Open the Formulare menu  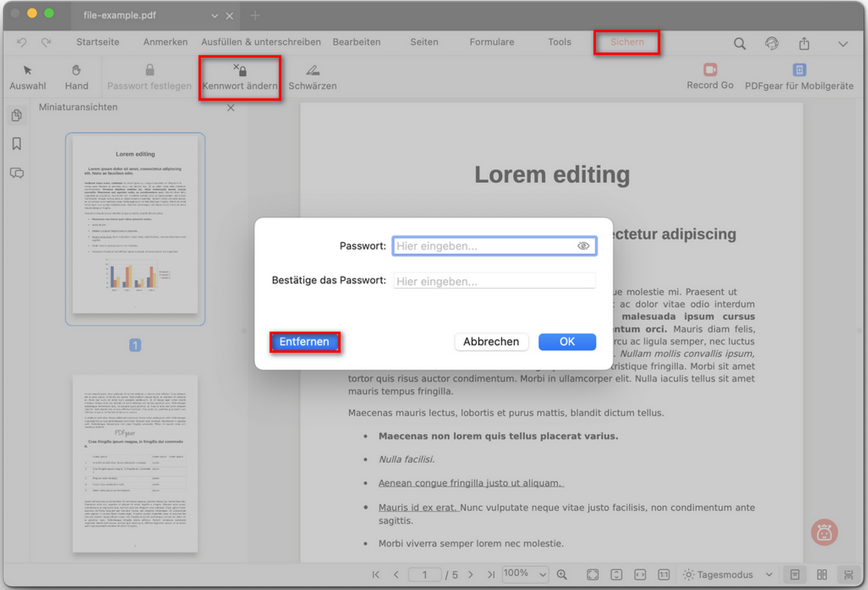491,42
